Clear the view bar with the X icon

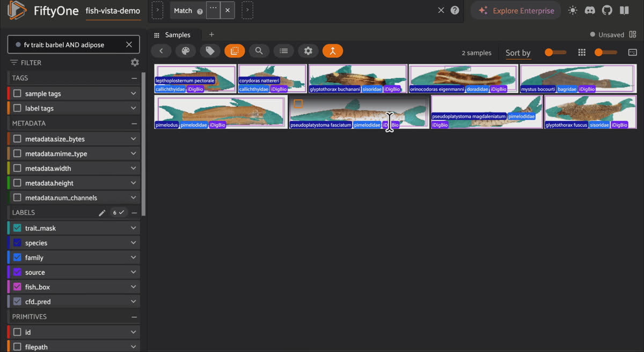(441, 10)
